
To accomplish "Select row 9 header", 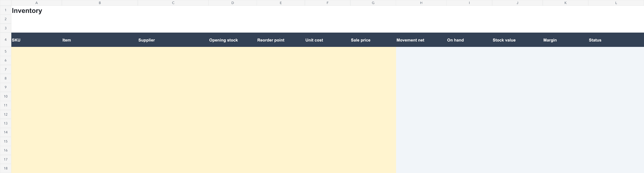I will click(5, 87).
